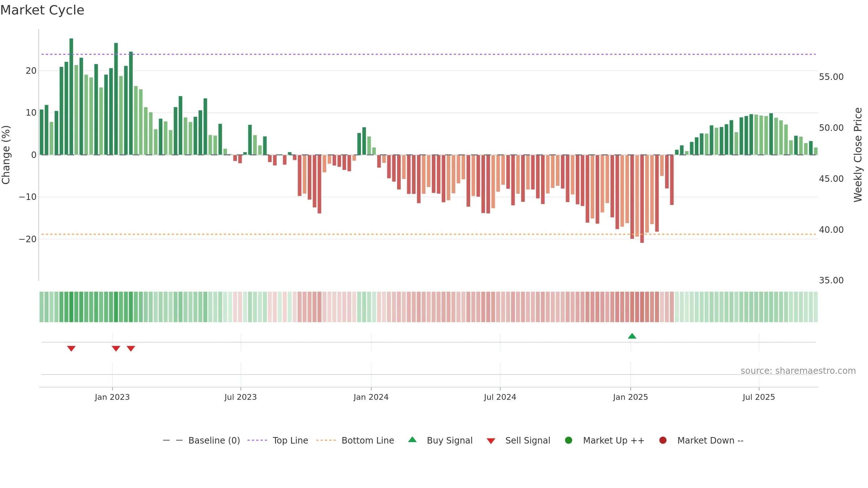
Task: Click the Jul 2024 x-axis label
Action: [500, 397]
